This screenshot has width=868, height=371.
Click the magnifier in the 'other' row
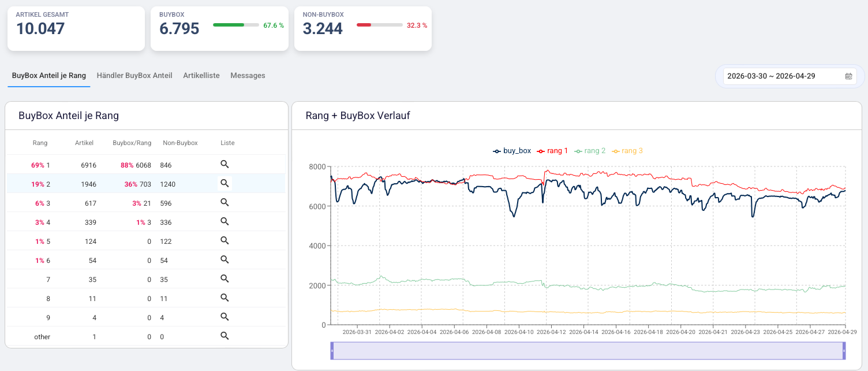(225, 336)
